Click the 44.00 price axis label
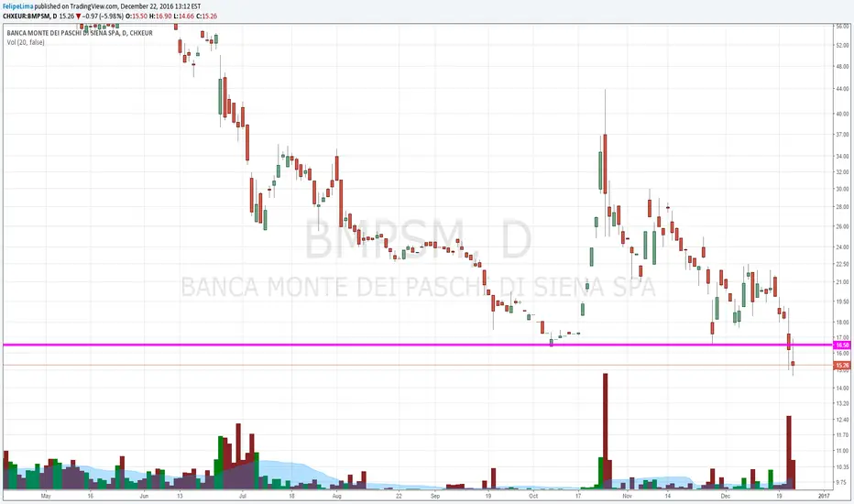The height and width of the screenshot is (504, 854). (x=842, y=89)
